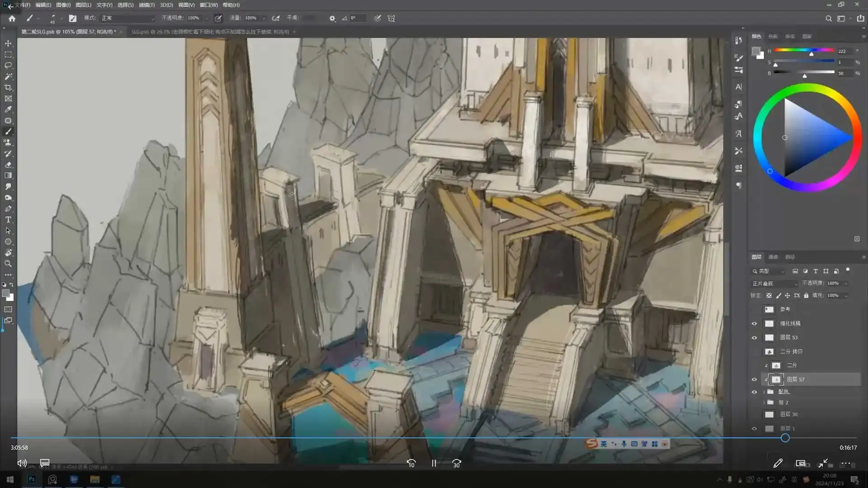Screen dimensions: 868x488
Task: Select the Eraser tool
Action: click(x=8, y=164)
